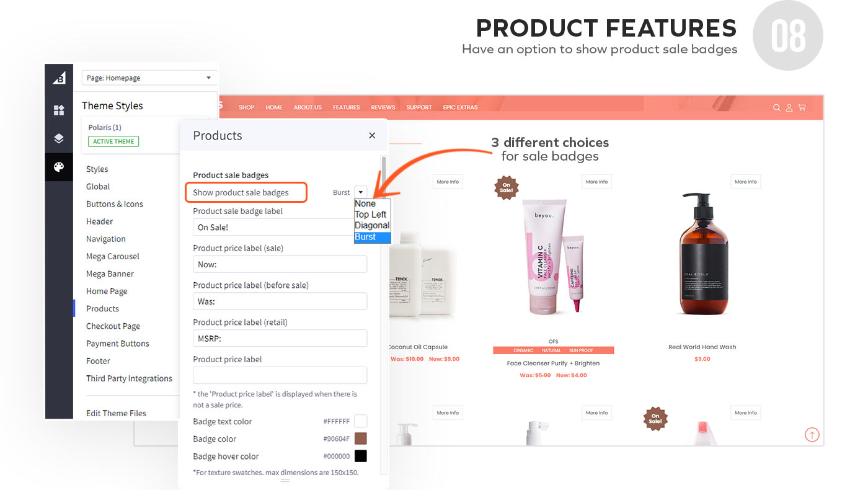Open the Badge color brown swatch

(361, 439)
